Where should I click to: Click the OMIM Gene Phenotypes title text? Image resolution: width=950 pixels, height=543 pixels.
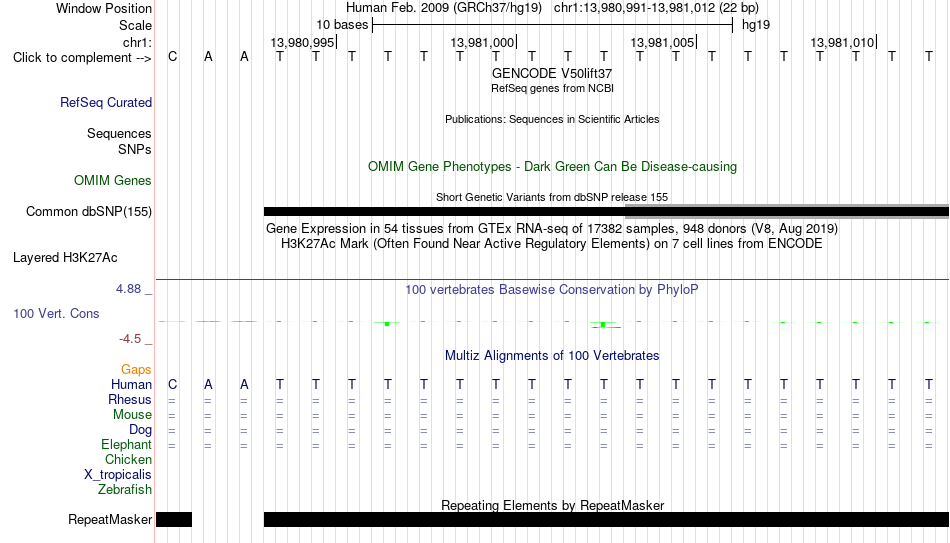click(x=552, y=167)
